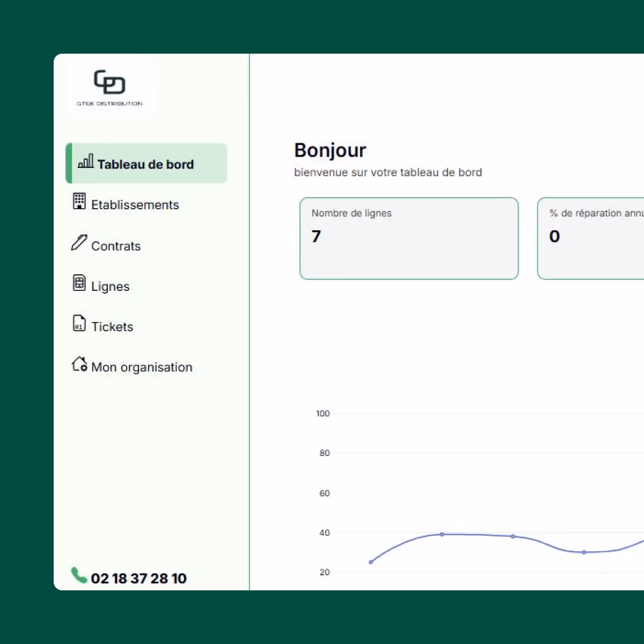Select the pen icon beside Contrats
The height and width of the screenshot is (644, 644).
(79, 243)
